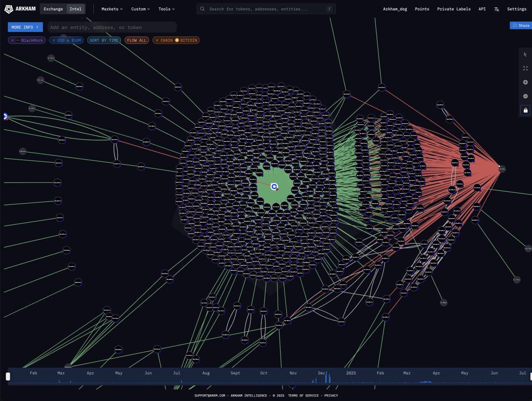Select the pointer cursor tool

525,54
